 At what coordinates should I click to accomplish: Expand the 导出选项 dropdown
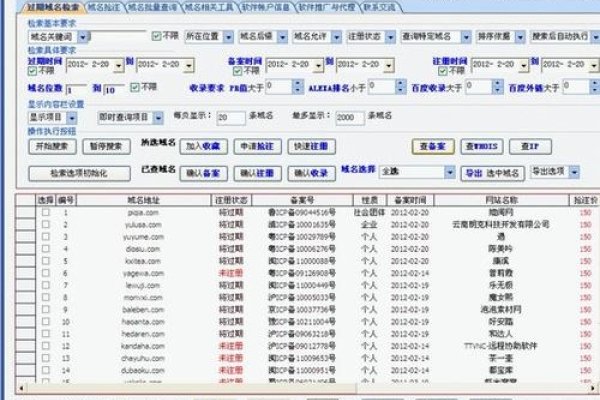click(574, 172)
